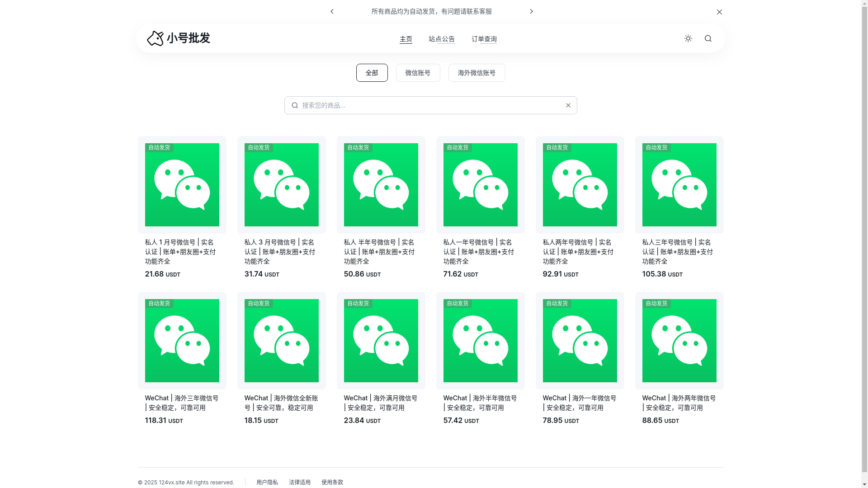Open 私人 1 月号微信号 product image
Image resolution: width=868 pixels, height=488 pixels.
click(182, 185)
